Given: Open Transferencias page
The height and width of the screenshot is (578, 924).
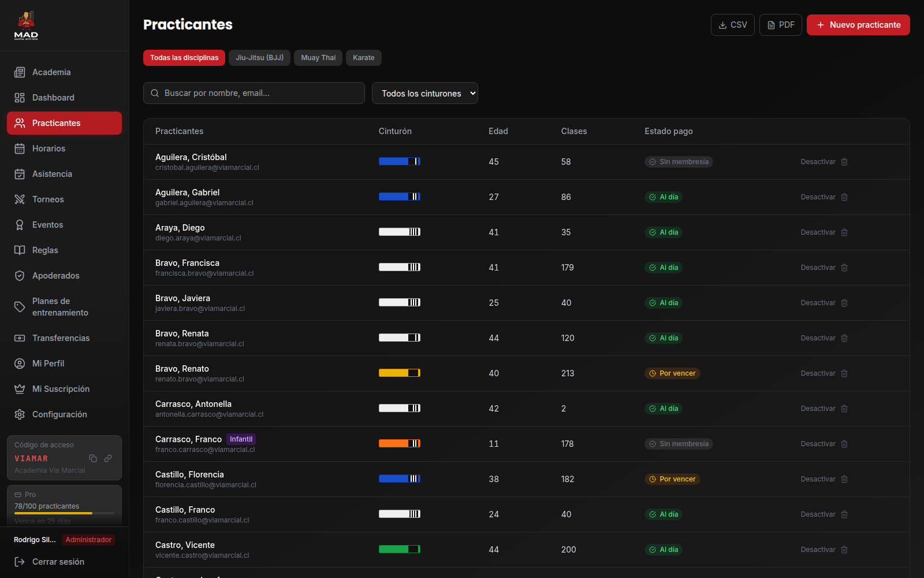Looking at the screenshot, I should 64,338.
